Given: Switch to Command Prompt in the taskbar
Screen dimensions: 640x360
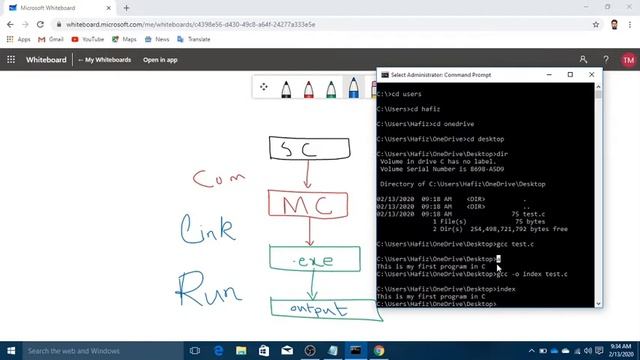Looking at the screenshot, I should pos(356,351).
